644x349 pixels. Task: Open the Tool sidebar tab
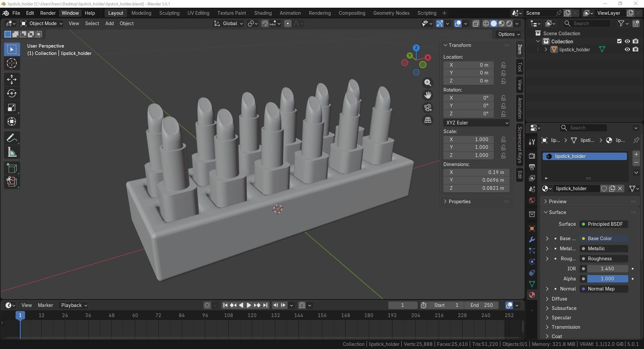pyautogui.click(x=520, y=67)
